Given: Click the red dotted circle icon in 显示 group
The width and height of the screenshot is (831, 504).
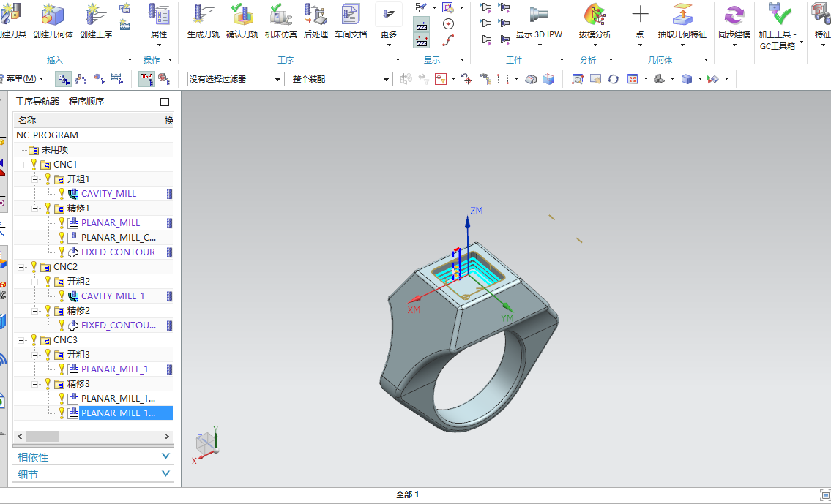Looking at the screenshot, I should (448, 24).
